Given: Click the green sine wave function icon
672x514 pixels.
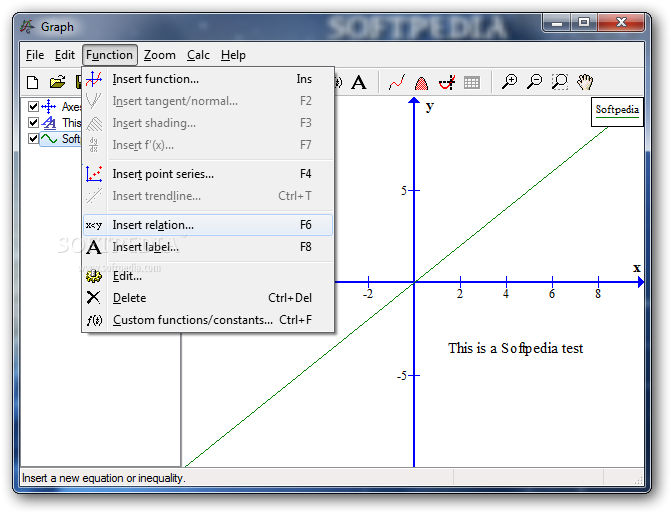Looking at the screenshot, I should [x=49, y=138].
